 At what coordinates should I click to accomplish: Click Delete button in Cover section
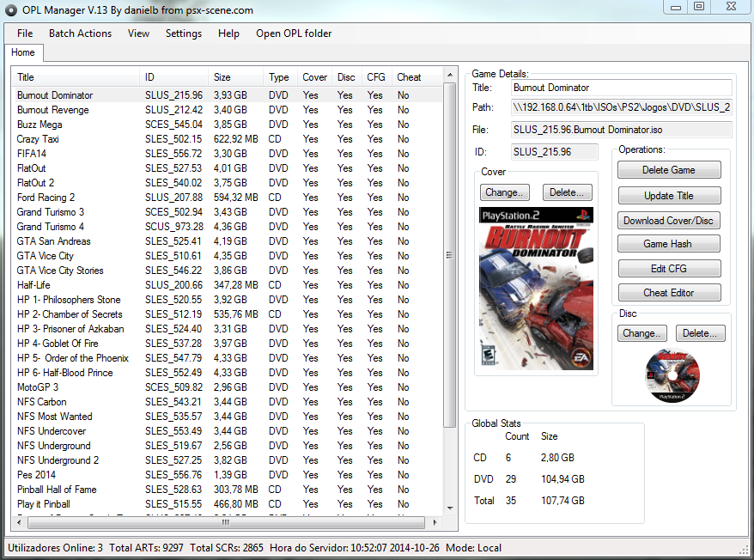click(568, 192)
